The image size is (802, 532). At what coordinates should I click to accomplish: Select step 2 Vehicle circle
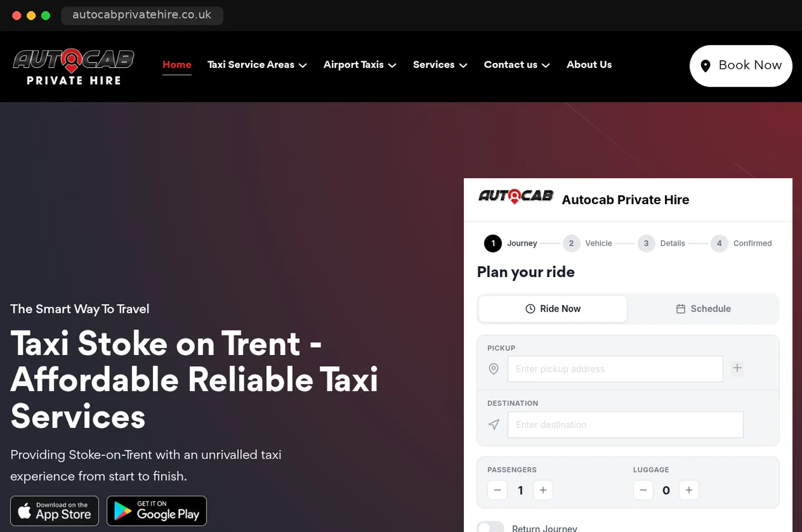tap(571, 243)
